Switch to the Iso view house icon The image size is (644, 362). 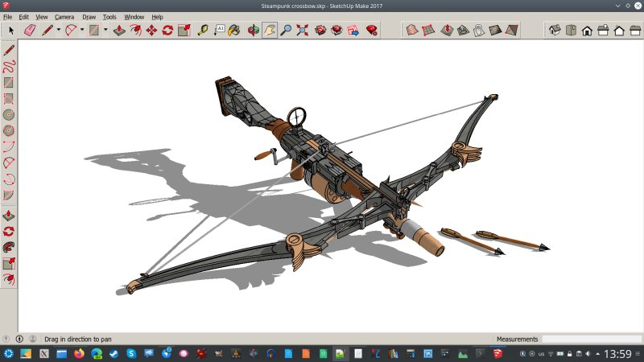click(555, 31)
